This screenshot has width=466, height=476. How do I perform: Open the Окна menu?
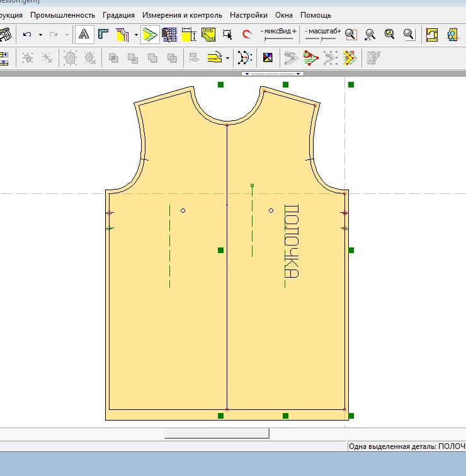click(x=284, y=15)
